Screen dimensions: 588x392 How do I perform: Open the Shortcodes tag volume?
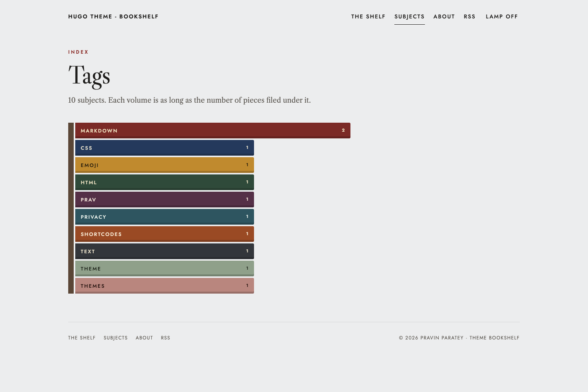165,234
